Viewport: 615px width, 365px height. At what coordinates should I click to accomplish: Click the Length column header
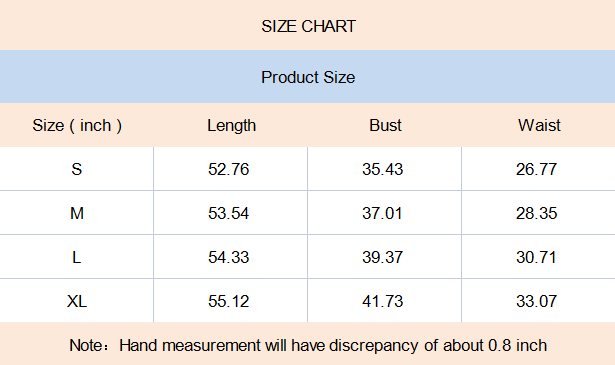pos(231,125)
